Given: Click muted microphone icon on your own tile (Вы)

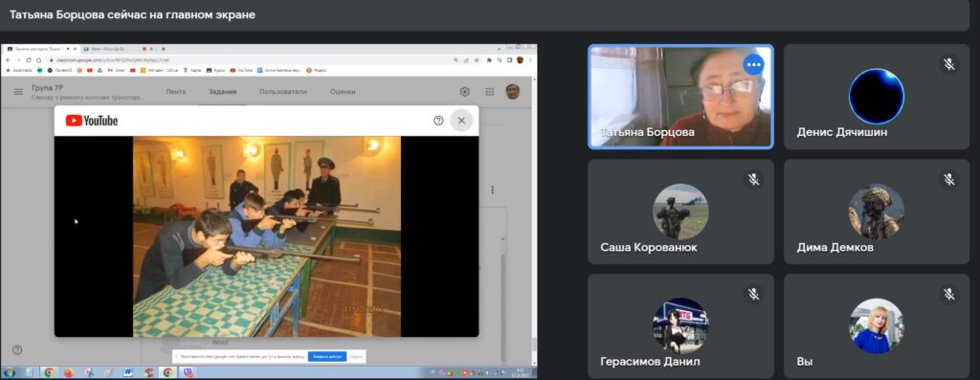Looking at the screenshot, I should tap(949, 295).
